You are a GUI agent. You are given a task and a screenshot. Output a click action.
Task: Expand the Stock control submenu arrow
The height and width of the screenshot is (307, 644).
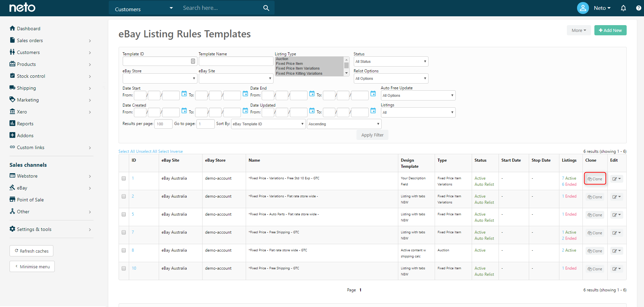90,76
